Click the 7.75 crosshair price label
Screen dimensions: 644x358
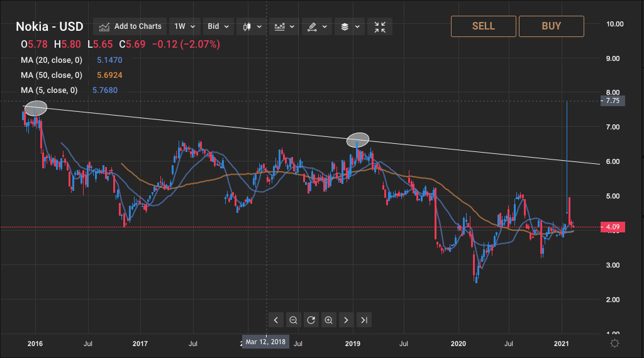[x=613, y=101]
